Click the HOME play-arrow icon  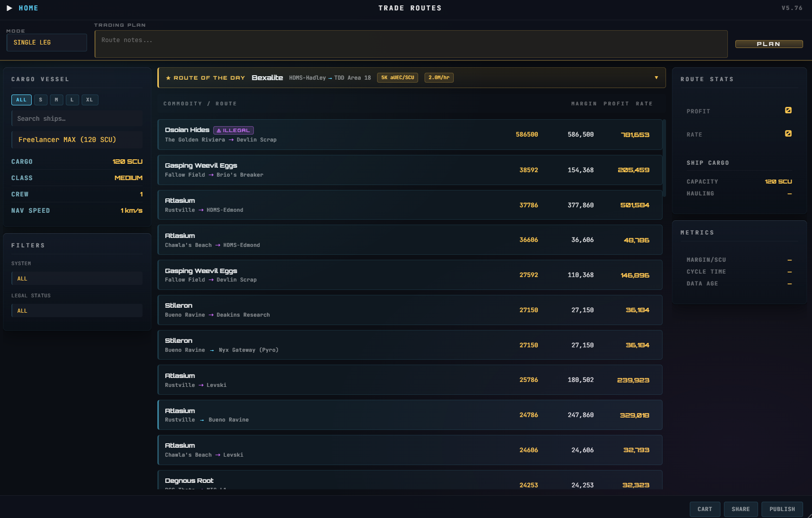9,8
